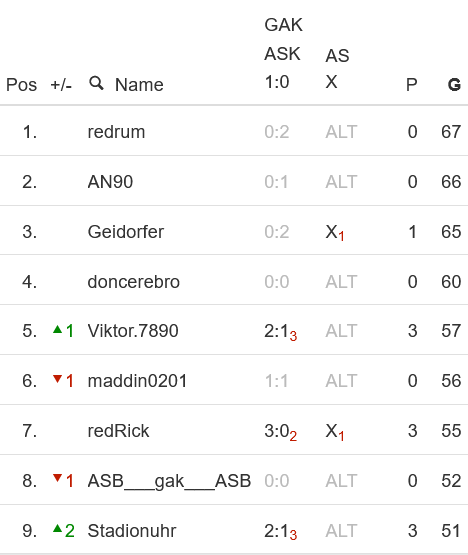The height and width of the screenshot is (555, 468).
Task: Select the AN90 player name
Action: (x=110, y=182)
